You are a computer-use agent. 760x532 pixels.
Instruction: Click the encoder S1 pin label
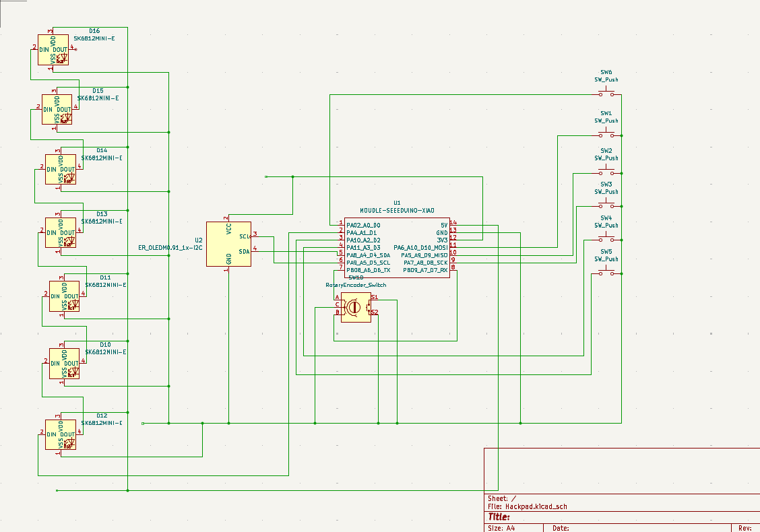(374, 297)
